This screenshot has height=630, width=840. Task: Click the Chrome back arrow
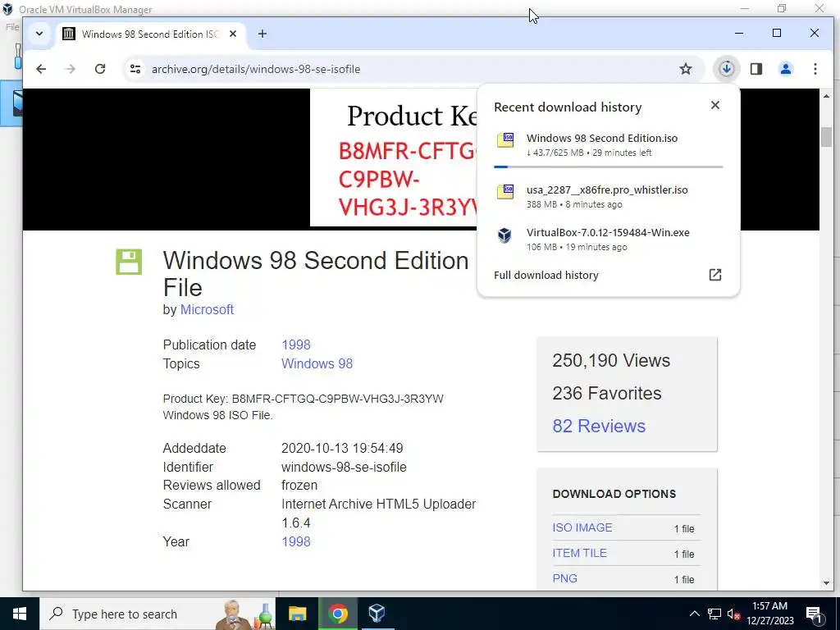click(41, 69)
